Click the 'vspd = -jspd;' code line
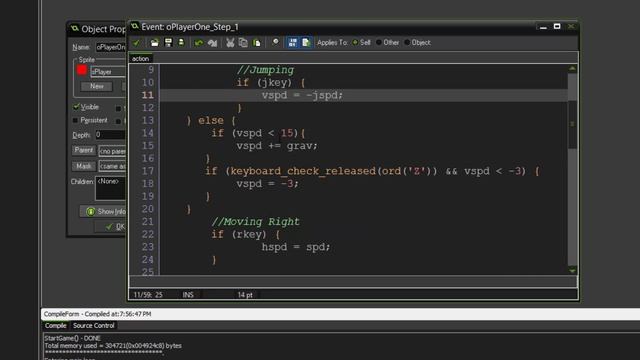This screenshot has height=360, width=640. [302, 96]
